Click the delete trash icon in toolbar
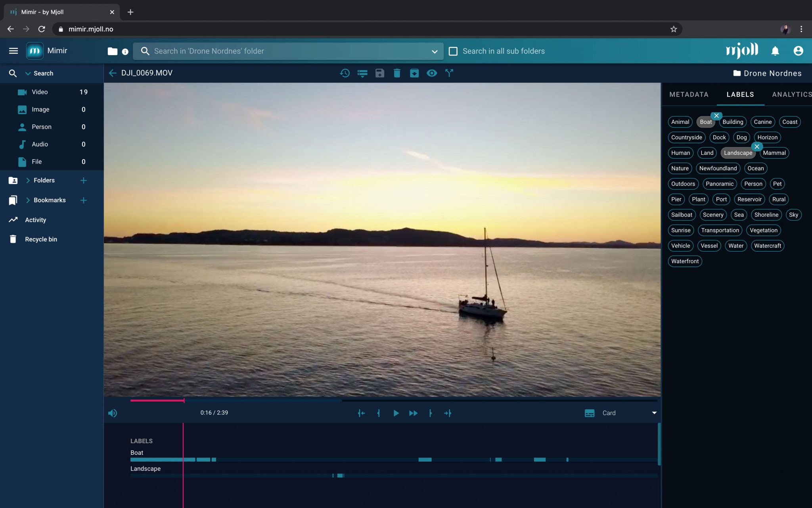Image resolution: width=812 pixels, height=508 pixels. click(397, 73)
